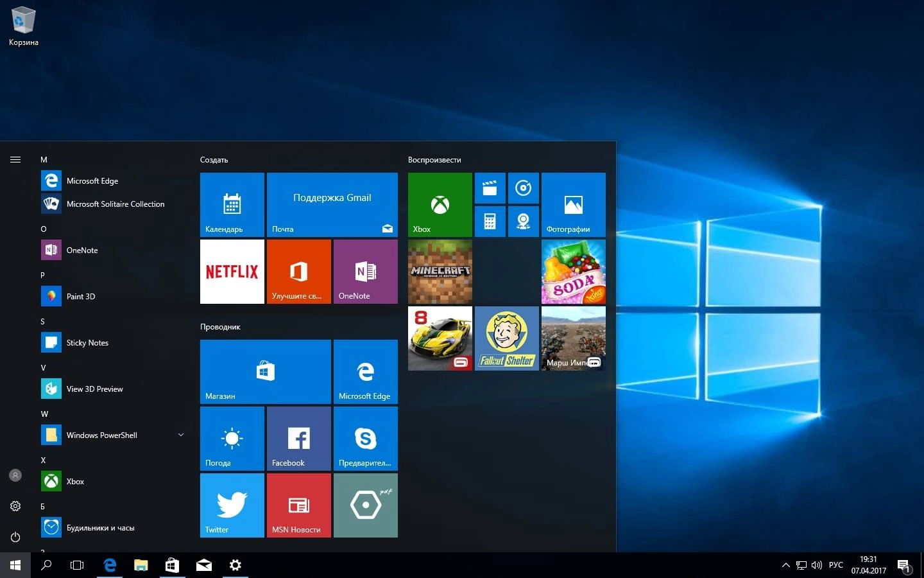Open the PDF hexagon app tile
Screen dimensions: 924x578
366,505
